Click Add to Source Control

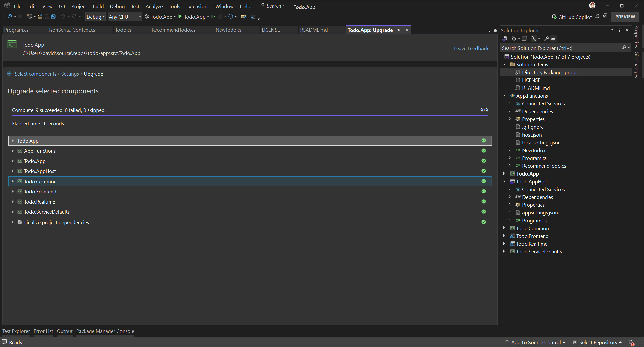pos(535,342)
